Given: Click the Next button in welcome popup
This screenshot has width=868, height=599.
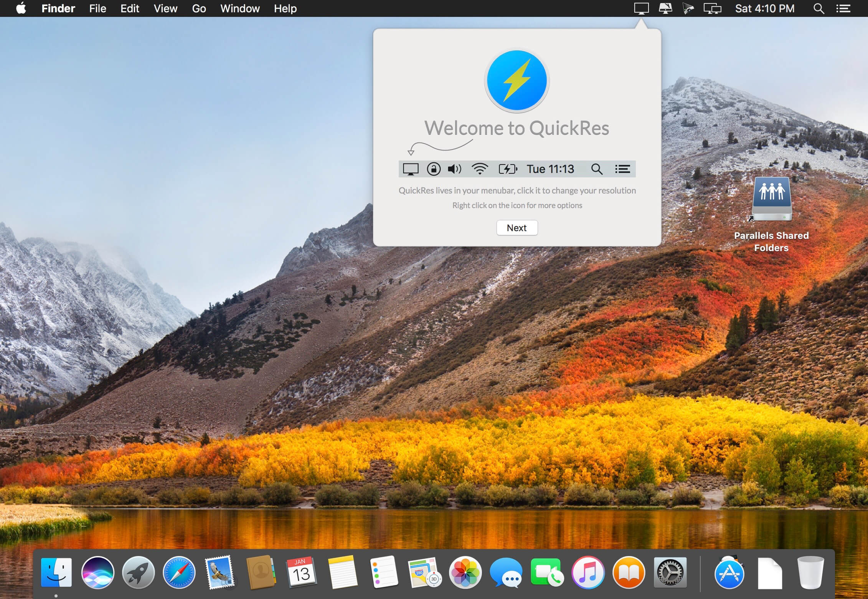Looking at the screenshot, I should (x=517, y=228).
